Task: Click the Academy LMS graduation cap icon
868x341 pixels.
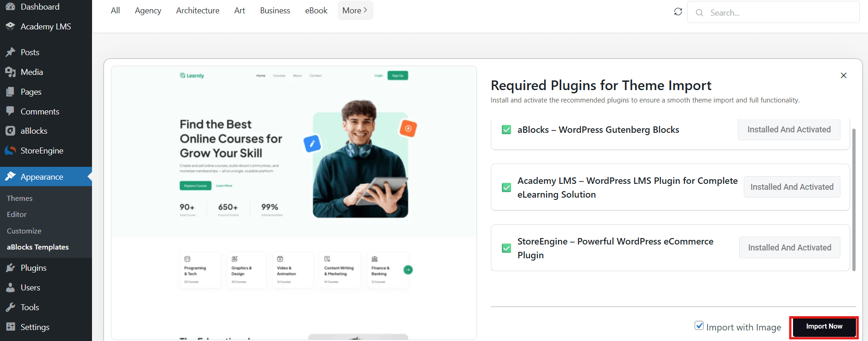Action: coord(10,26)
